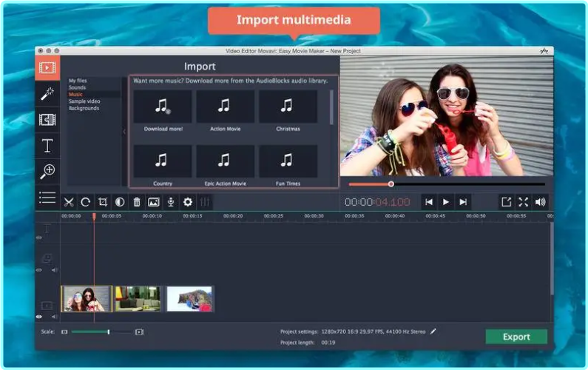Click the music list scrollbar
The width and height of the screenshot is (588, 370).
(x=331, y=107)
